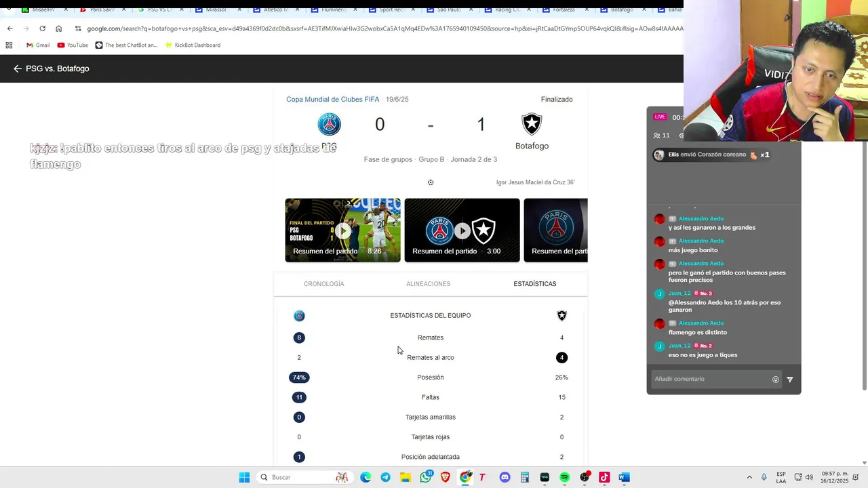Open the Cronología tab
The width and height of the screenshot is (868, 488).
[324, 284]
